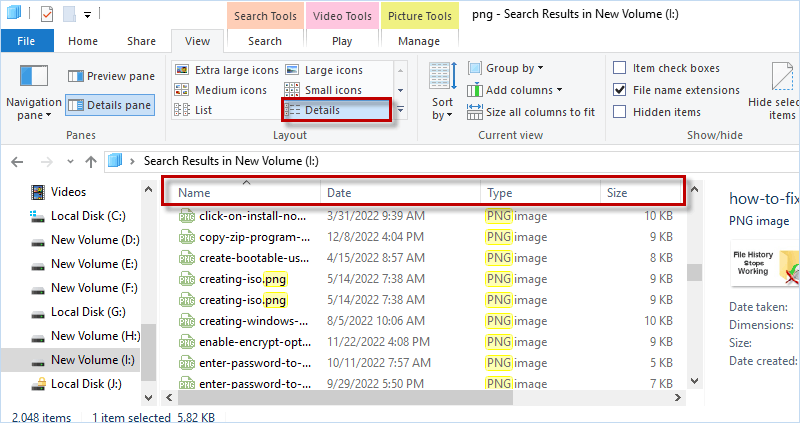
Task: Switch to the Home ribbon tab
Action: pyautogui.click(x=83, y=41)
